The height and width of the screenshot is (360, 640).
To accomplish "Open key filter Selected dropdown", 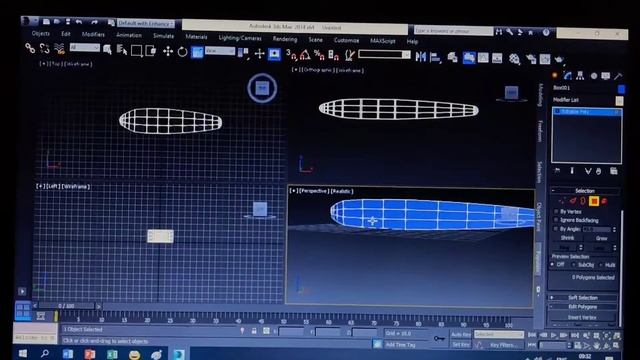I will pyautogui.click(x=498, y=334).
